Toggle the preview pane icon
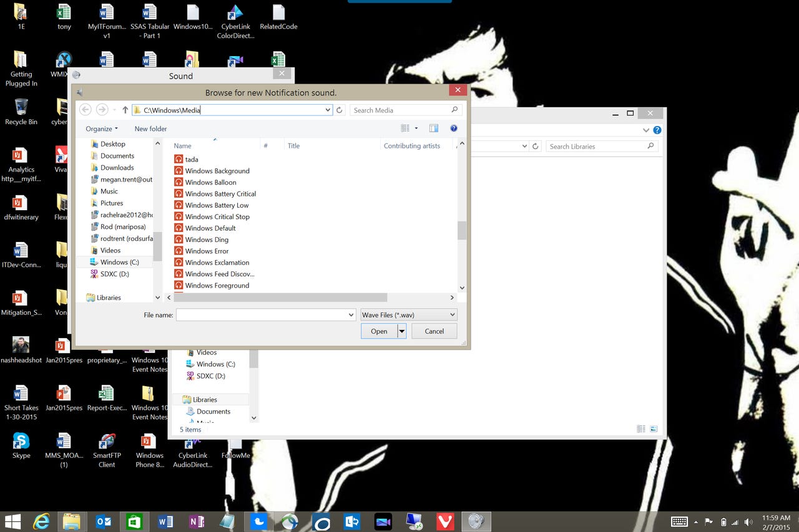Image resolution: width=799 pixels, height=532 pixels. [433, 128]
